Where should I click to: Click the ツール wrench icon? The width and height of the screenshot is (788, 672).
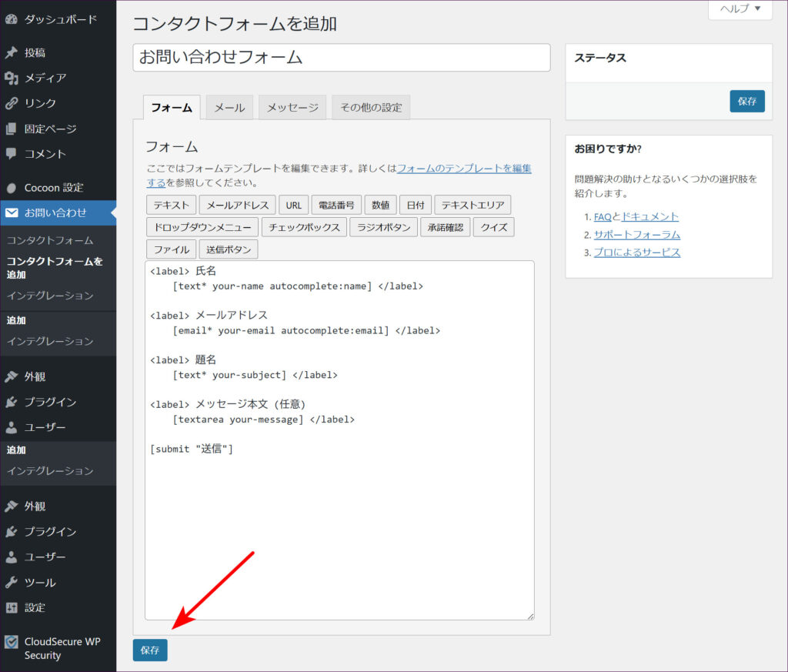12,583
